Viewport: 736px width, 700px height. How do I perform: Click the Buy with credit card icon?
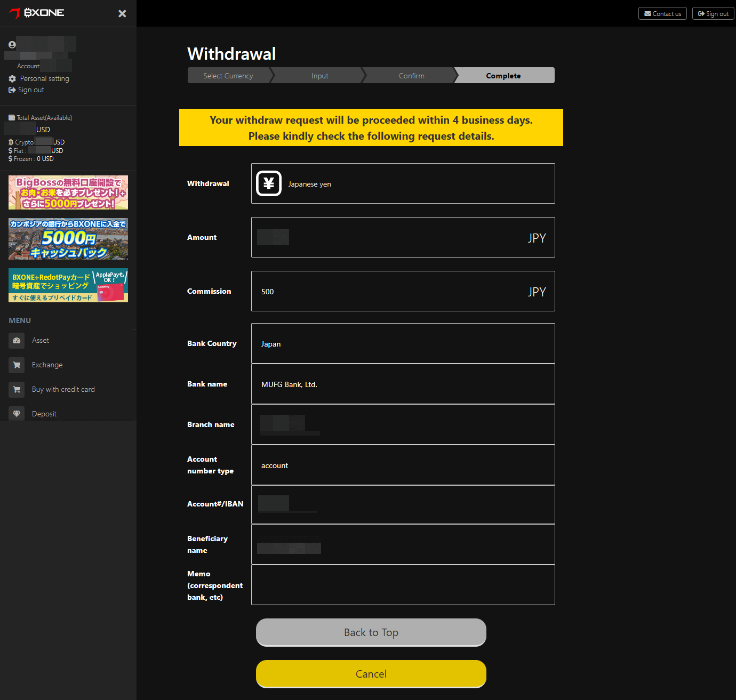17,390
